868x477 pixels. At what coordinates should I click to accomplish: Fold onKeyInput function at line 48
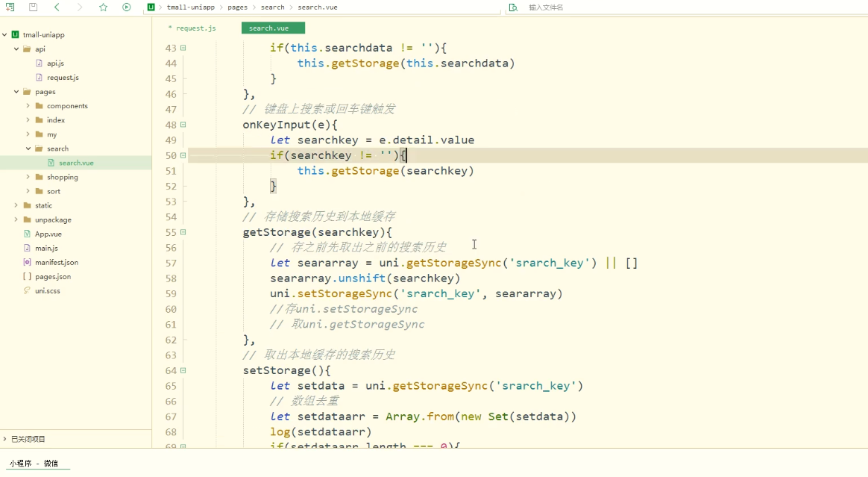tap(183, 125)
